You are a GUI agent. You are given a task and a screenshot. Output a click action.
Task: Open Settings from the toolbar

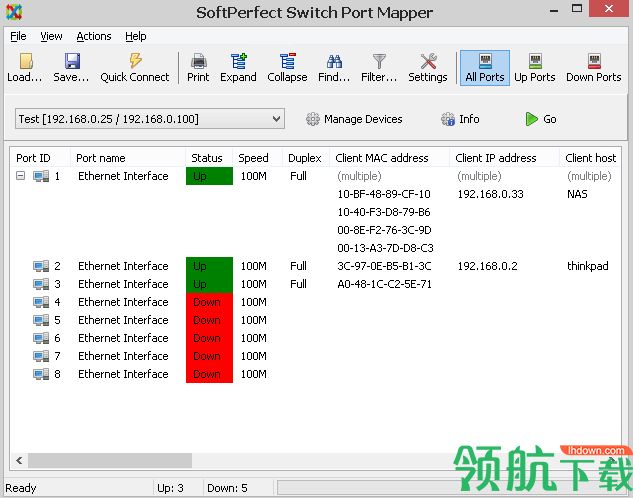(x=428, y=67)
